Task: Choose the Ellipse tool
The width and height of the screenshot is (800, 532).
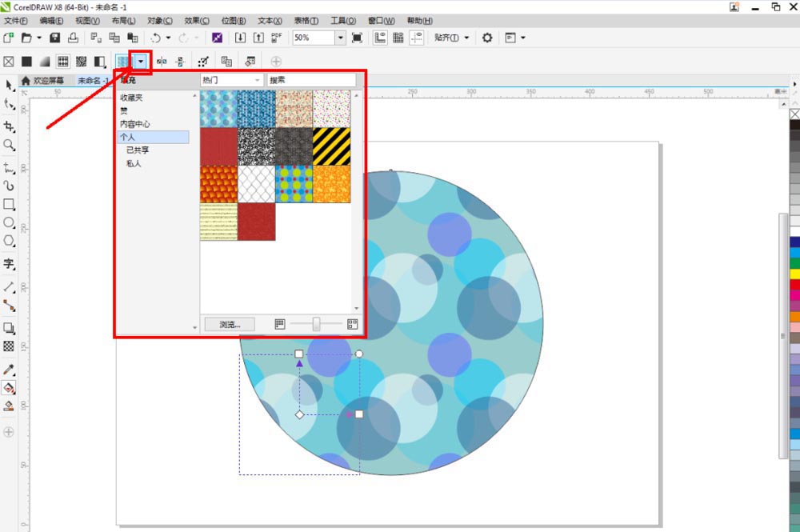Action: pos(10,222)
